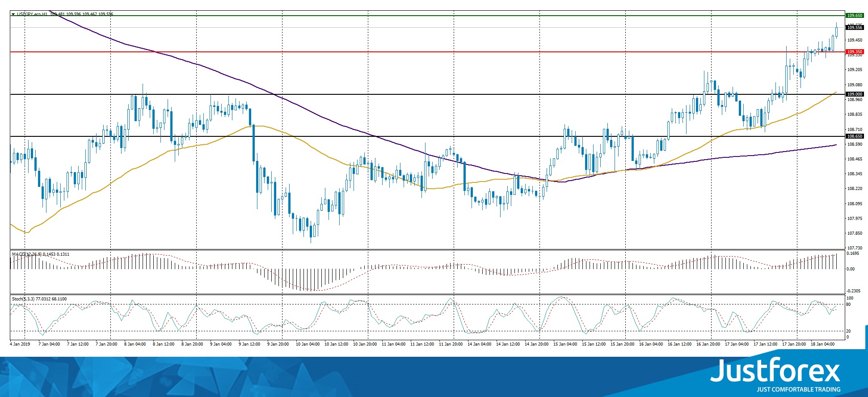This screenshot has height=397, width=868.
Task: Click the 20 level on Stochastic scale
Action: (x=849, y=331)
